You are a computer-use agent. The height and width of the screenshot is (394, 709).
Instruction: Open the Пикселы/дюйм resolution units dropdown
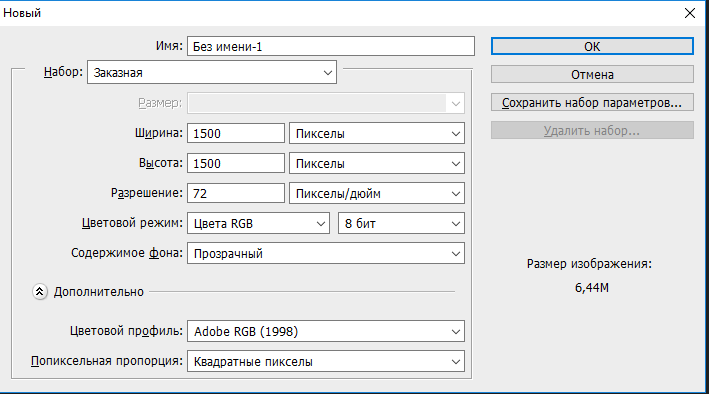(x=377, y=193)
